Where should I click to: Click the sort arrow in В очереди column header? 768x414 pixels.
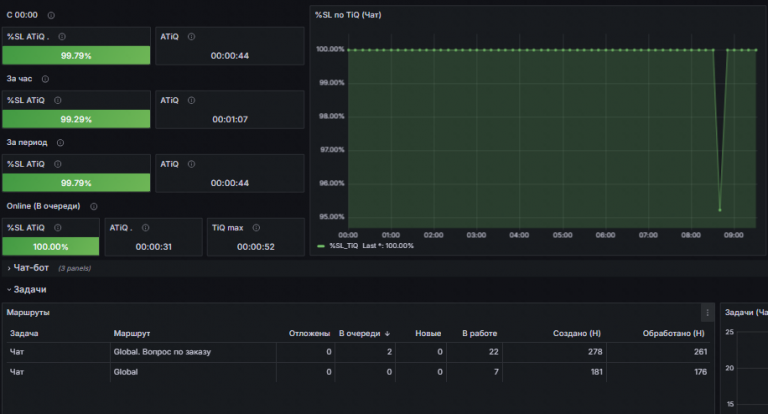(387, 334)
